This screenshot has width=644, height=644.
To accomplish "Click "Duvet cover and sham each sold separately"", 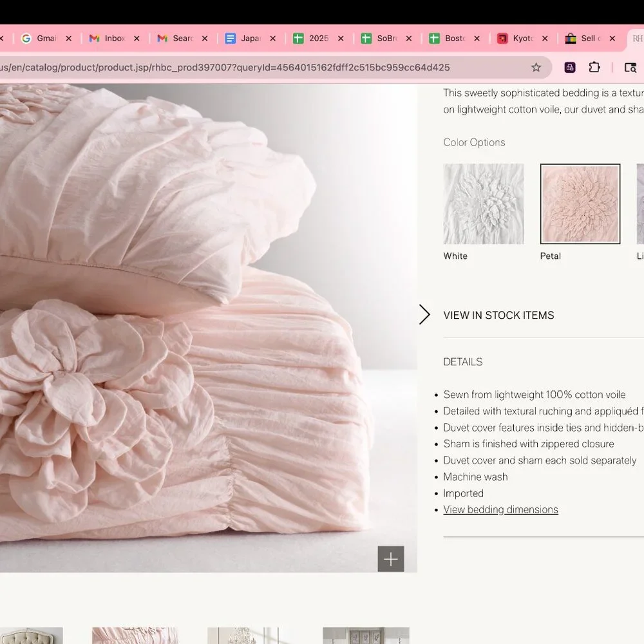I will (x=540, y=460).
